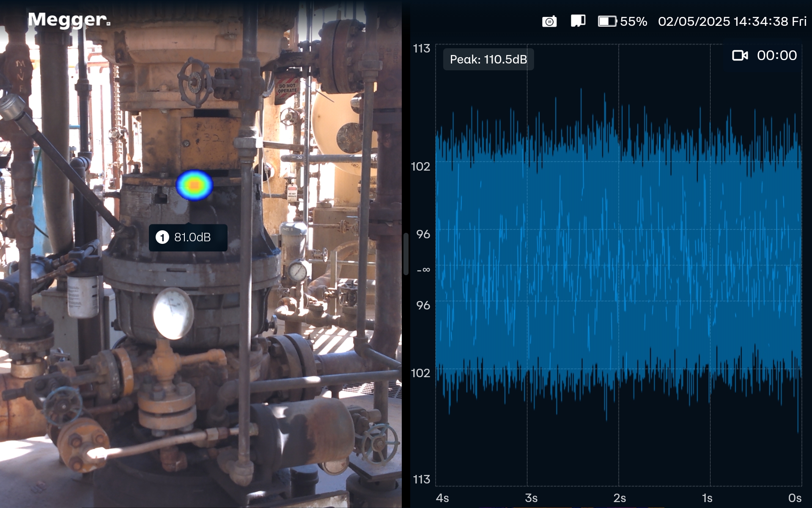
Task: Click the split-pane divider handle
Action: point(406,254)
